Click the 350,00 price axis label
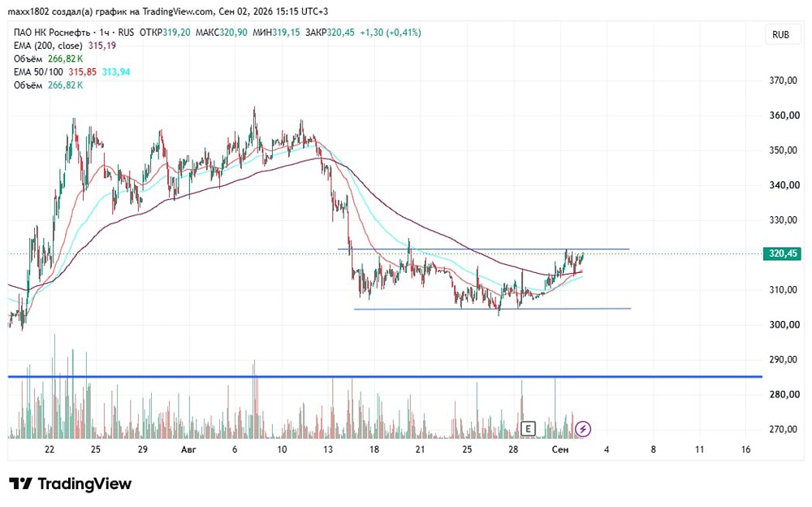The height and width of the screenshot is (507, 812). pos(783,149)
